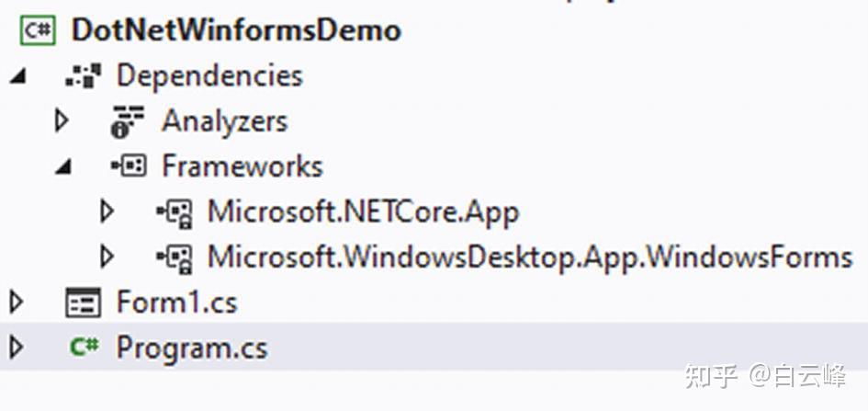Image resolution: width=868 pixels, height=411 pixels.
Task: Click the C# project icon beside DotNetWinformsDemo
Action: (38, 29)
